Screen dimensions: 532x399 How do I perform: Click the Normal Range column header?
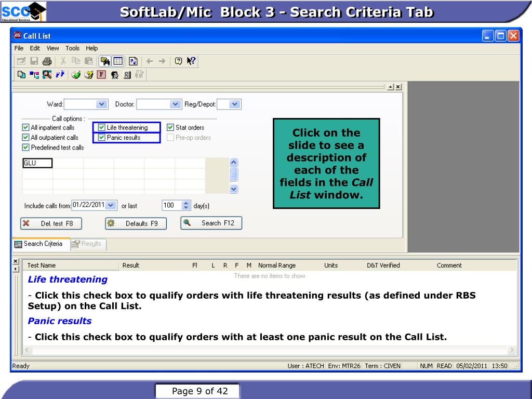pos(277,265)
